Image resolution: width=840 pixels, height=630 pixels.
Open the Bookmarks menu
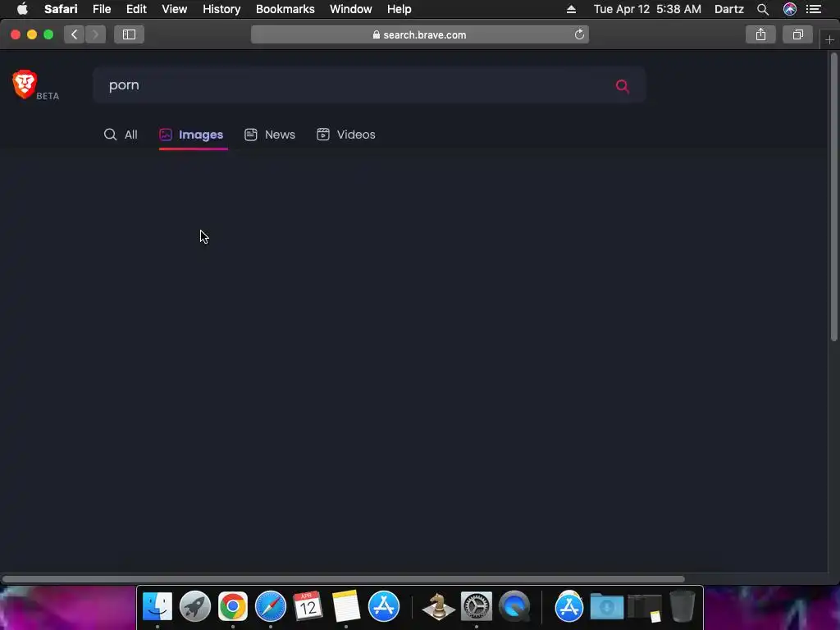click(x=285, y=9)
